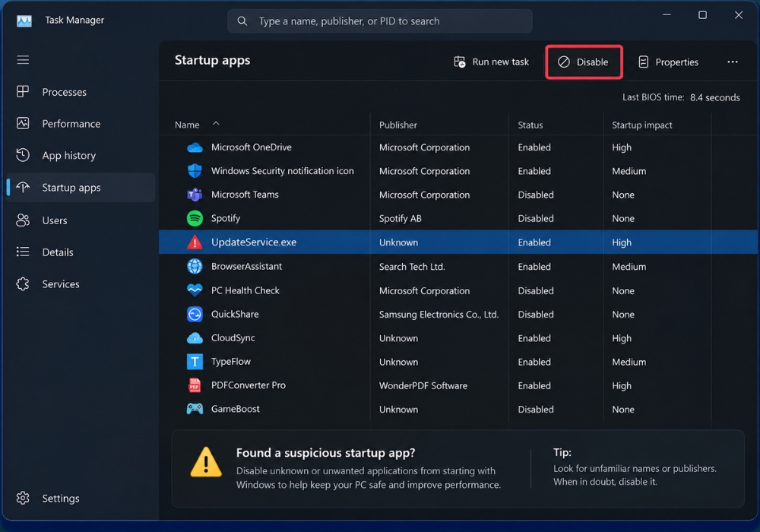Image resolution: width=760 pixels, height=532 pixels.
Task: Click the WonderPDF Software publisher cell
Action: 423,385
